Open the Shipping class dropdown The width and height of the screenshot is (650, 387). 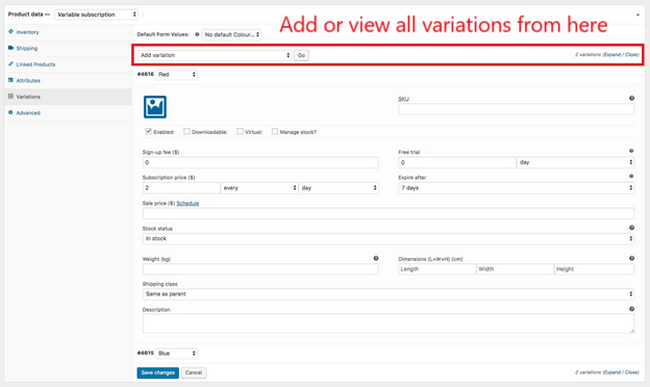(x=388, y=294)
